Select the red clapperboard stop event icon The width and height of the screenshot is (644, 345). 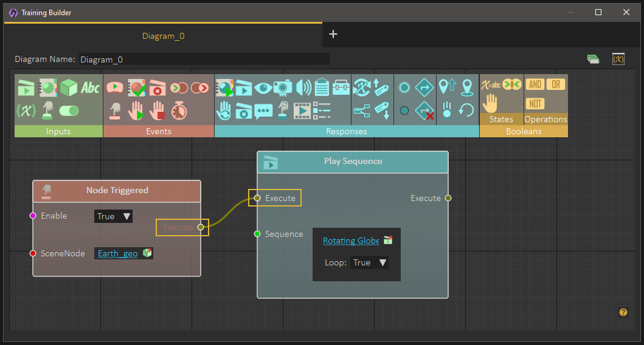coord(158,87)
